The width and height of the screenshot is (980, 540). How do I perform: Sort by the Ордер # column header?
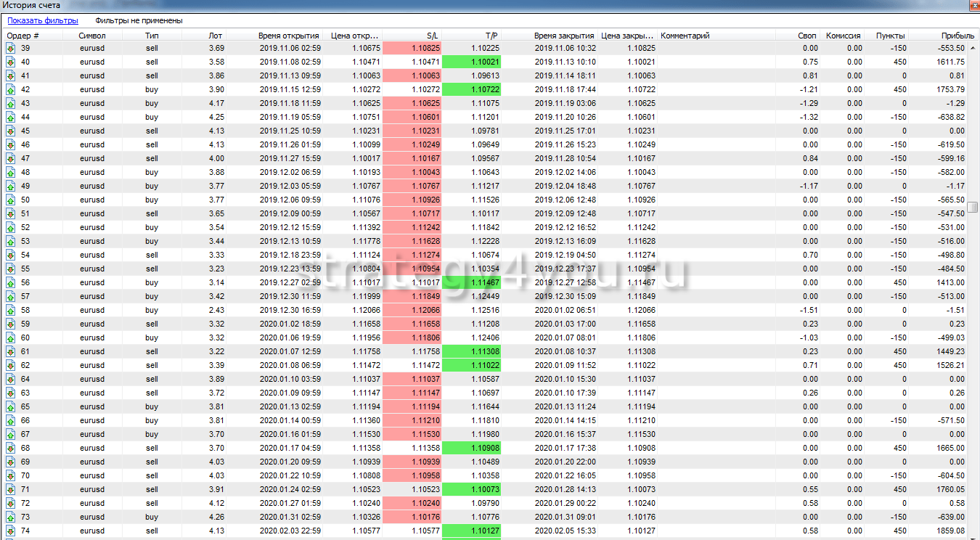[x=23, y=36]
